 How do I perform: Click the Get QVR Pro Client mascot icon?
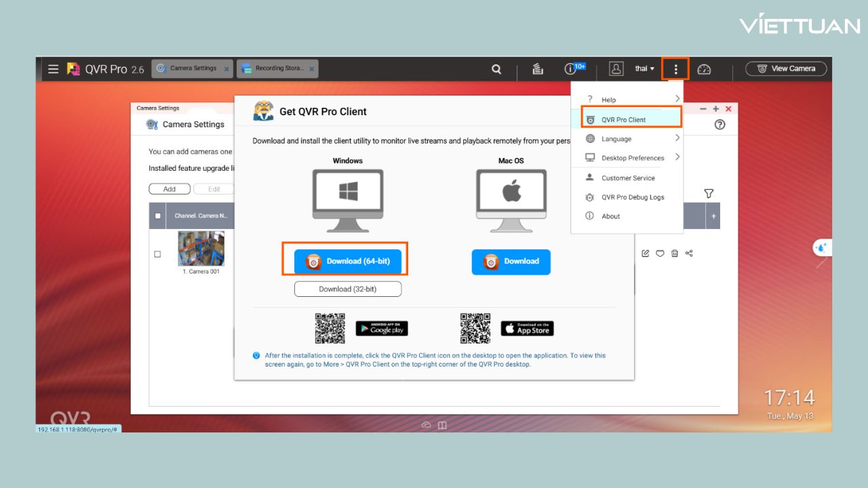coord(263,110)
